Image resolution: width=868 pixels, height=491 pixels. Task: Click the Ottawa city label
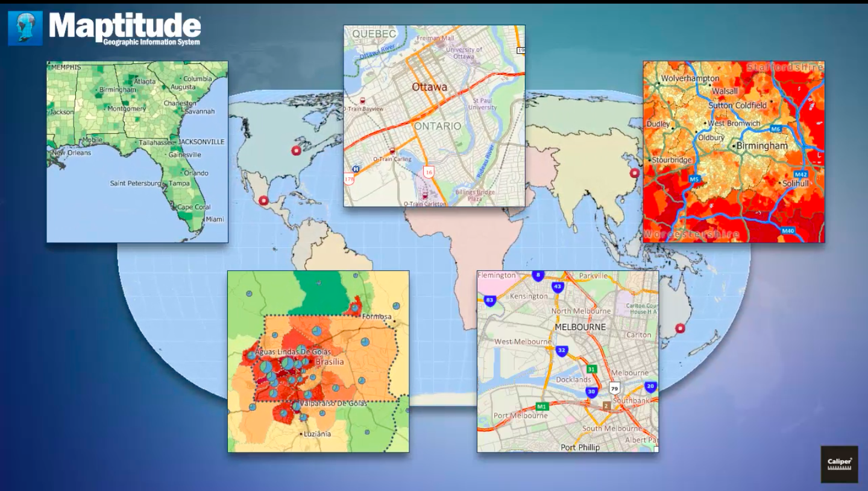pyautogui.click(x=430, y=87)
